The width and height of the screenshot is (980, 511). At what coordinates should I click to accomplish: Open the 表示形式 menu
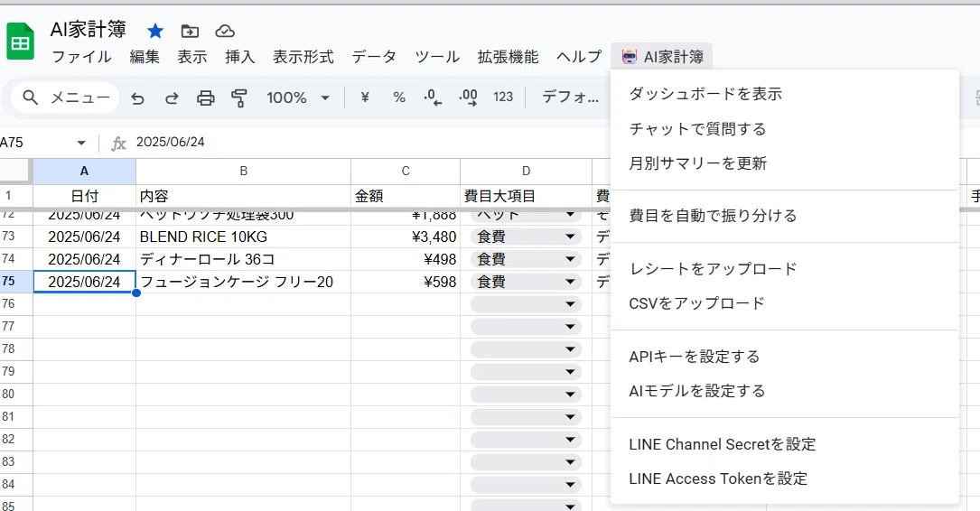point(303,57)
